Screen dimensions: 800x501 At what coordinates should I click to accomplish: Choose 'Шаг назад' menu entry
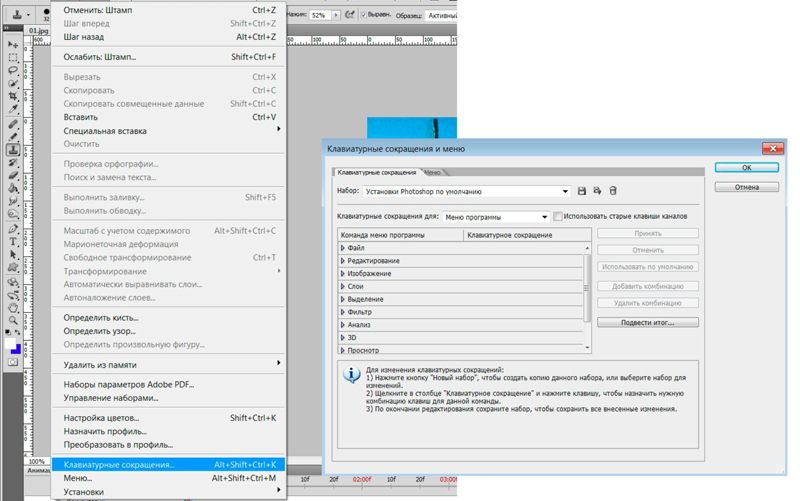(169, 37)
